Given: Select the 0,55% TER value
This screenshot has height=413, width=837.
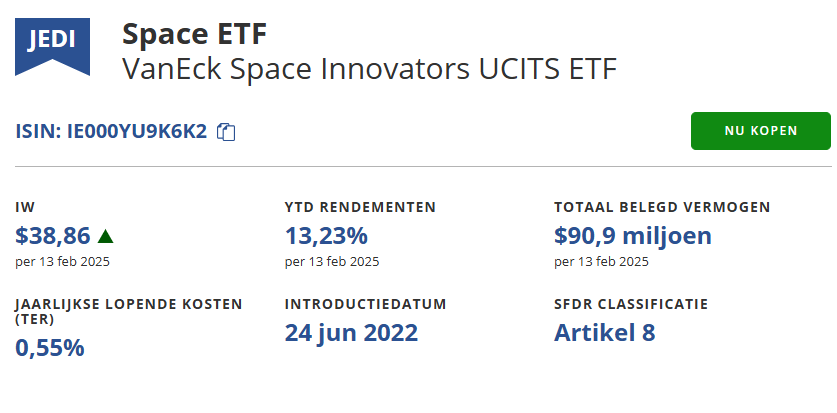Looking at the screenshot, I should click(x=50, y=348).
